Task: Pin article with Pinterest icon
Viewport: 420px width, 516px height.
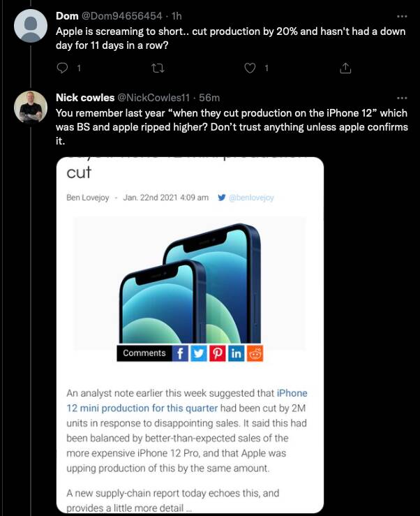Action: tap(217, 353)
